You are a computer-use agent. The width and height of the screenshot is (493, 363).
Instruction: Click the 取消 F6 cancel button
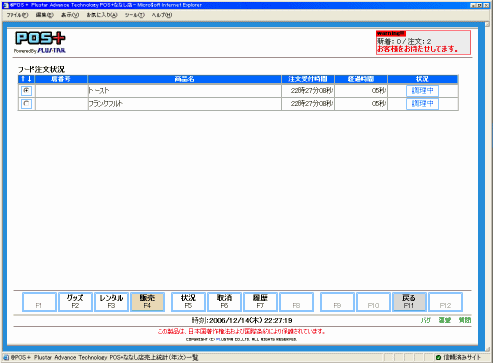pyautogui.click(x=224, y=302)
